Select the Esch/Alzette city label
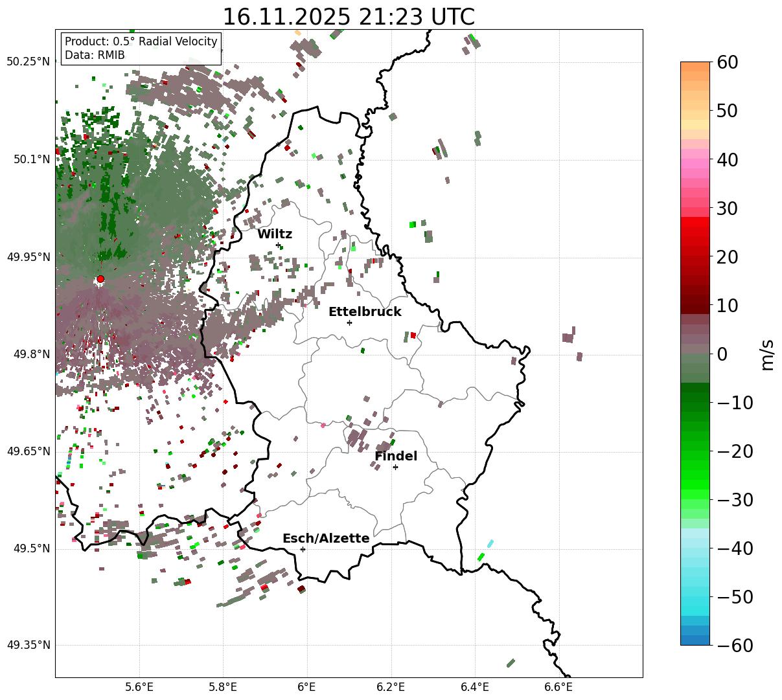 pos(326,539)
